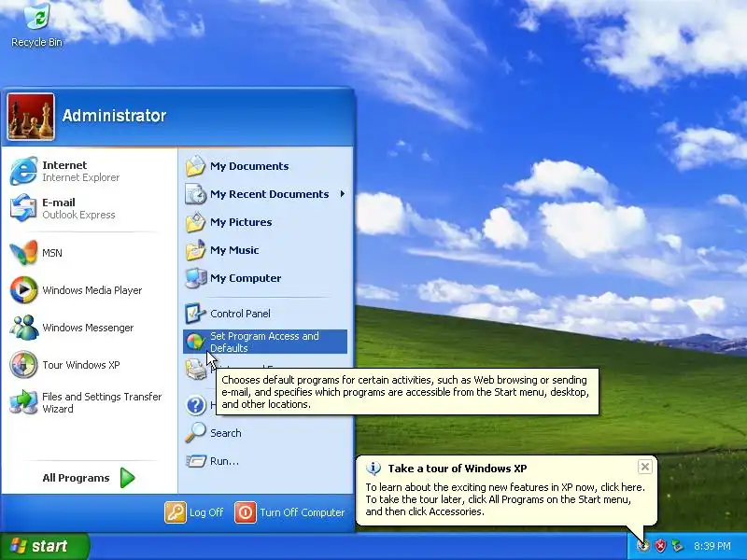Viewport: 747px width, 560px height.
Task: Click the Tour Windows XP label
Action: [81, 365]
